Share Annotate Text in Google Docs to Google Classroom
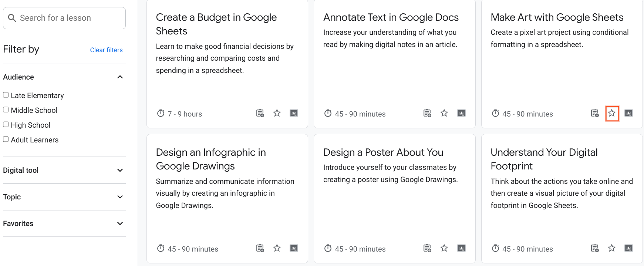This screenshot has width=644, height=266. [x=461, y=113]
